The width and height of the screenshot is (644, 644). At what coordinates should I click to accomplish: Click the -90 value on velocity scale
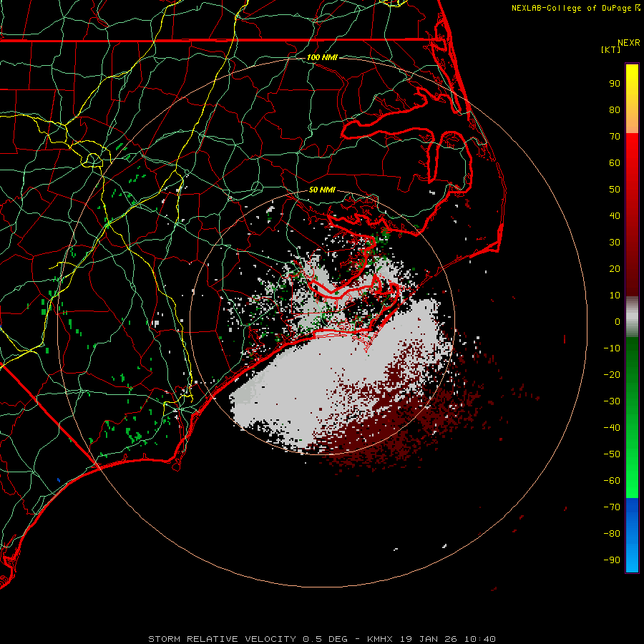coord(612,560)
